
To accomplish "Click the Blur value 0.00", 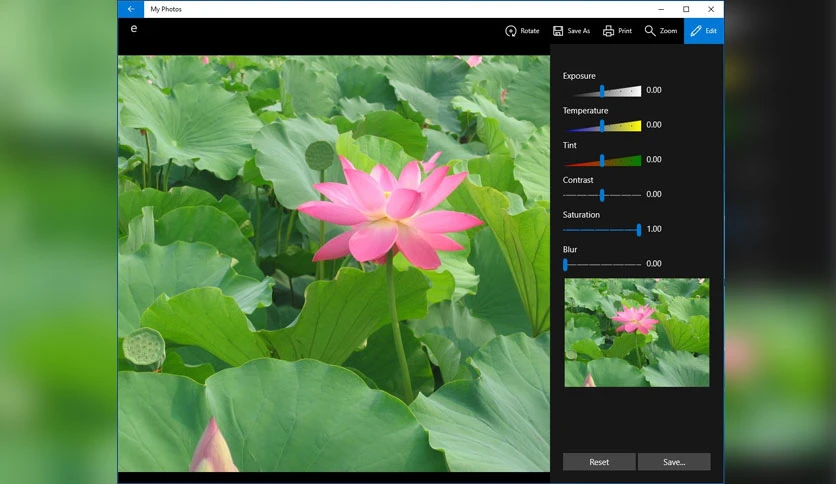I will tap(654, 263).
